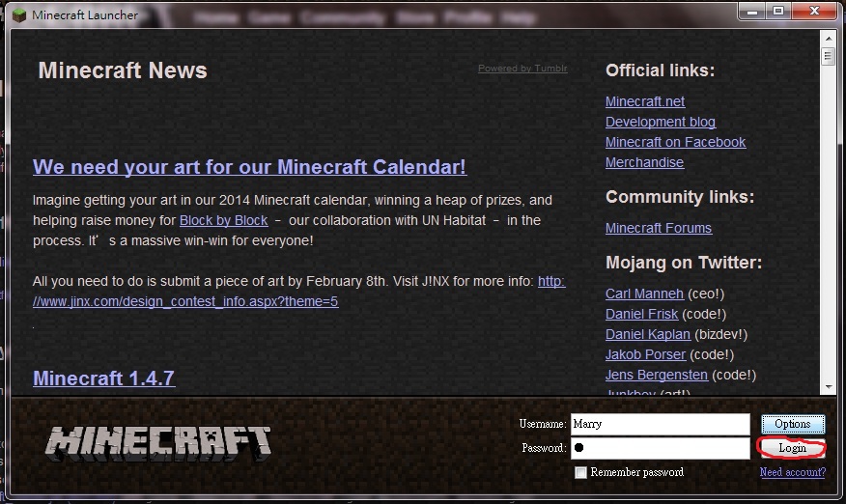Click the Official links: heading
Viewport: 846px width, 504px height.
tap(660, 70)
